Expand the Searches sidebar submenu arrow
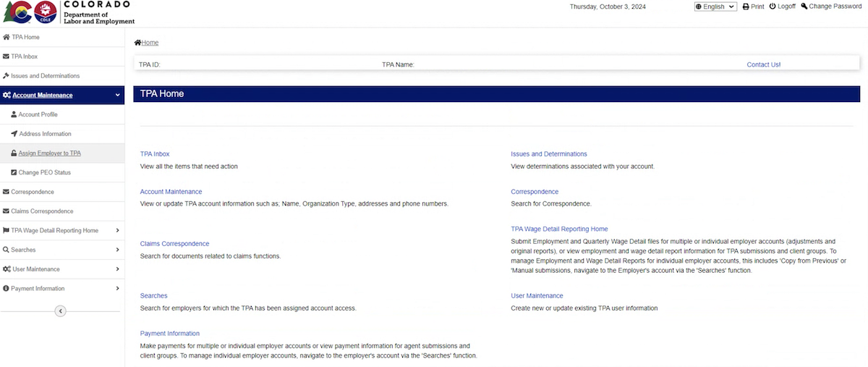Image resolution: width=868 pixels, height=367 pixels. 117,250
